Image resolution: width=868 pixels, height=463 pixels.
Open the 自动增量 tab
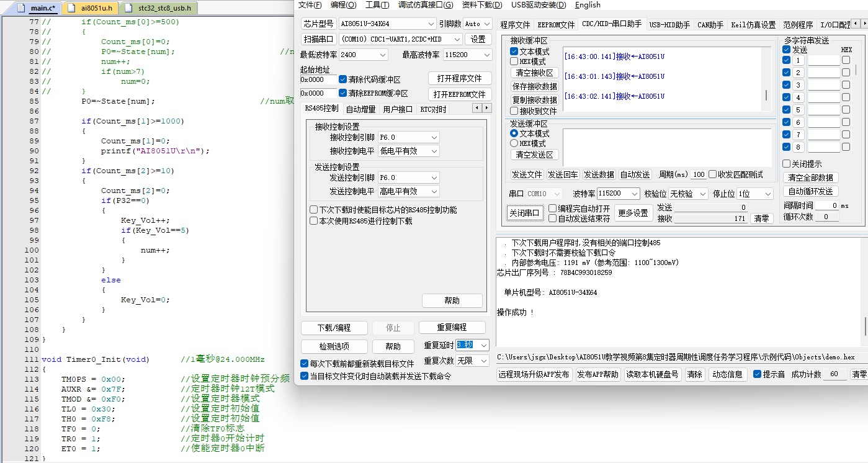coord(360,109)
